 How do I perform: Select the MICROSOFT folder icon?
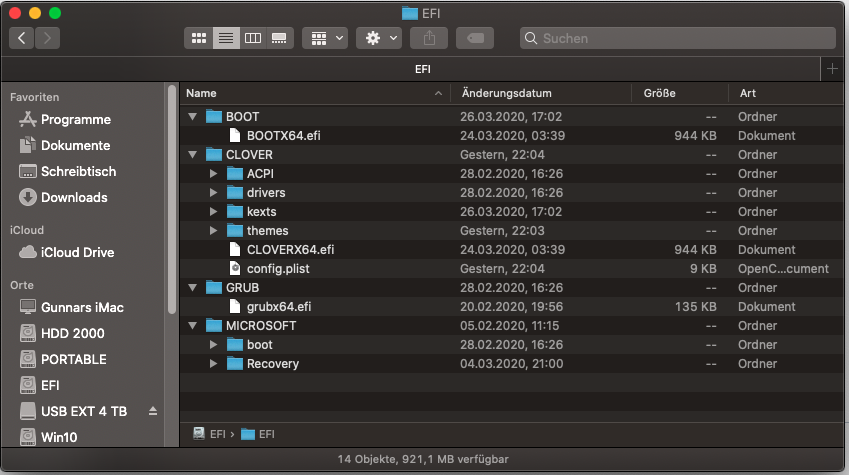[x=214, y=326]
